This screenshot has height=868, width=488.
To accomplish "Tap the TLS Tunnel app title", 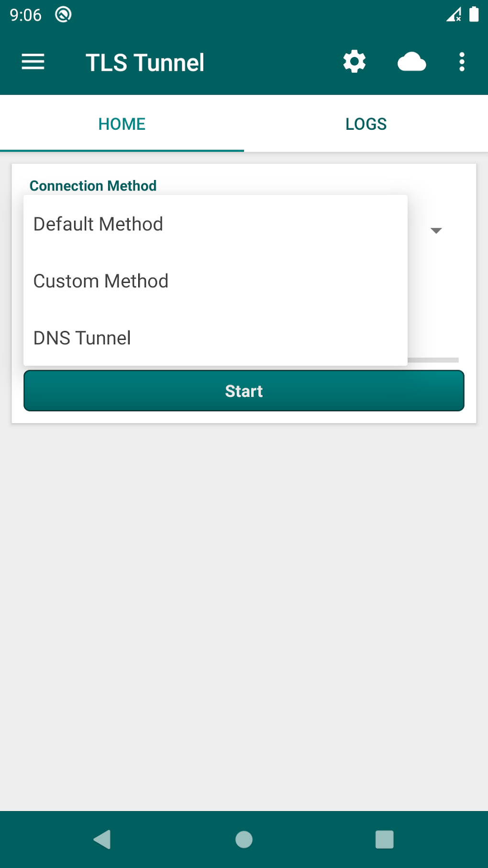I will 145,63.
